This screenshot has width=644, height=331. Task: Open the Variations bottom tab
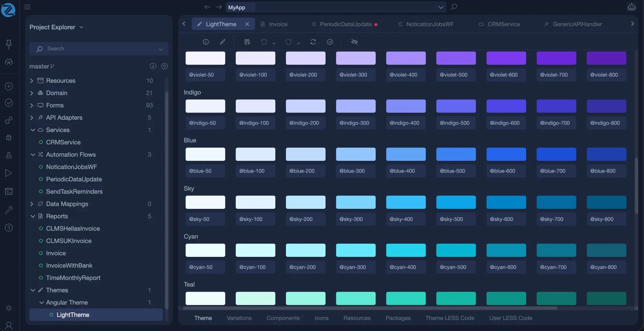point(239,318)
